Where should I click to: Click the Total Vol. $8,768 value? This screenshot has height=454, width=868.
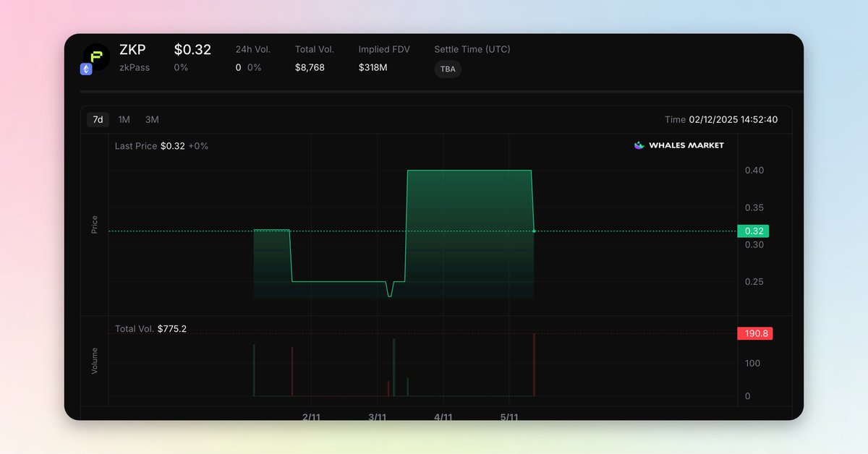tap(310, 67)
